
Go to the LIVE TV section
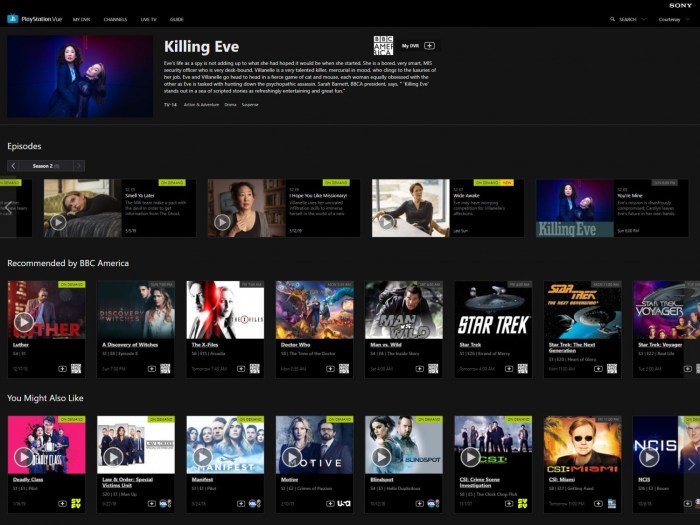149,20
